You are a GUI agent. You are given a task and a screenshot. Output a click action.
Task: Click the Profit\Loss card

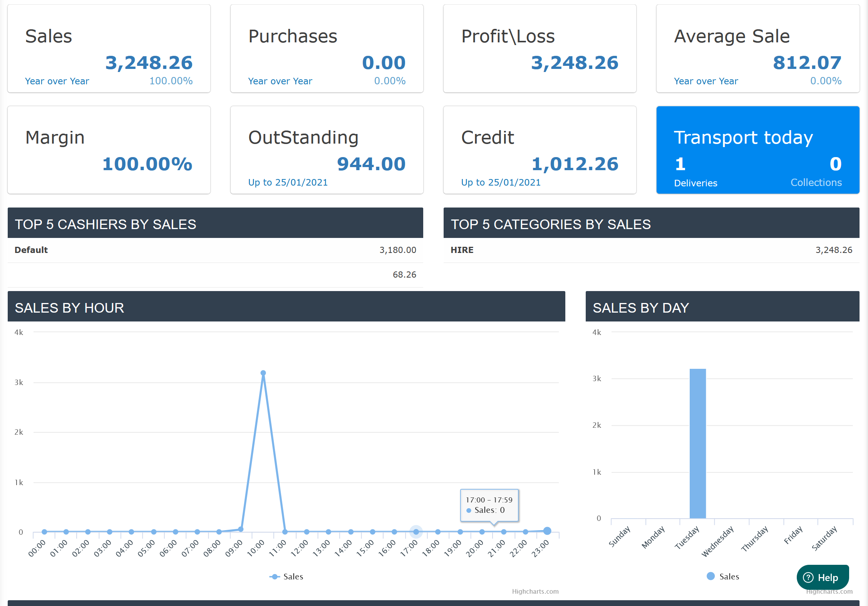point(540,49)
